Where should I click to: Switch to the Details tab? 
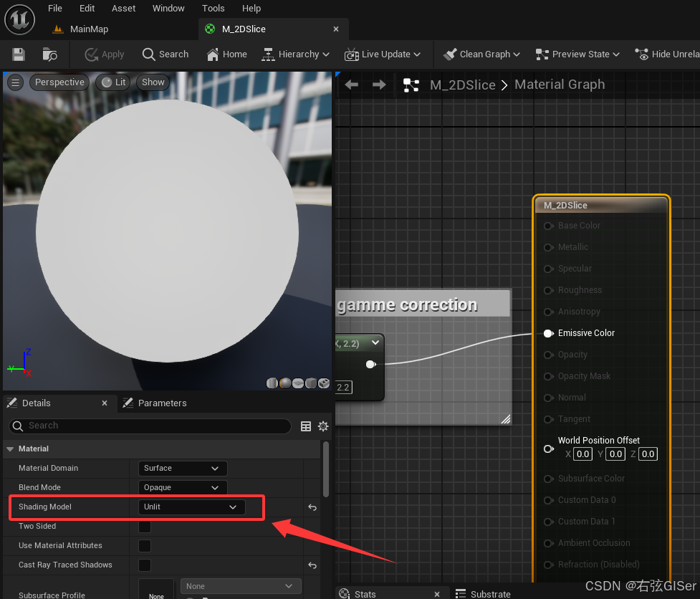pos(36,403)
